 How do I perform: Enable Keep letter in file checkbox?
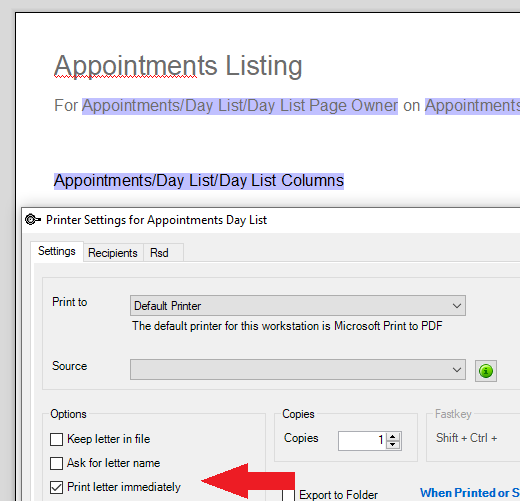pyautogui.click(x=56, y=439)
